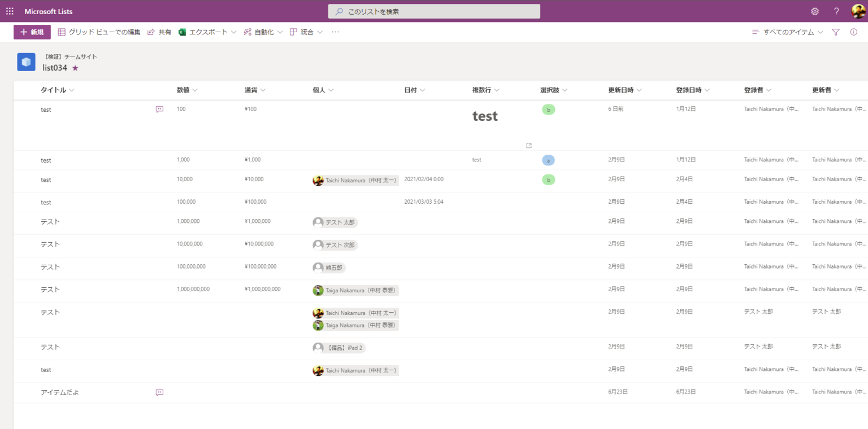Open the 個人 column header menu

click(323, 90)
